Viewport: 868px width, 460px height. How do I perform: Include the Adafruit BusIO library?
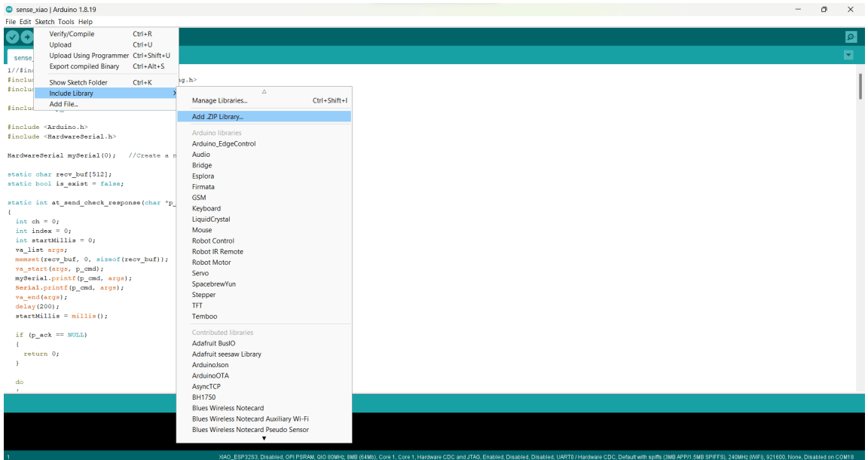[264, 344]
